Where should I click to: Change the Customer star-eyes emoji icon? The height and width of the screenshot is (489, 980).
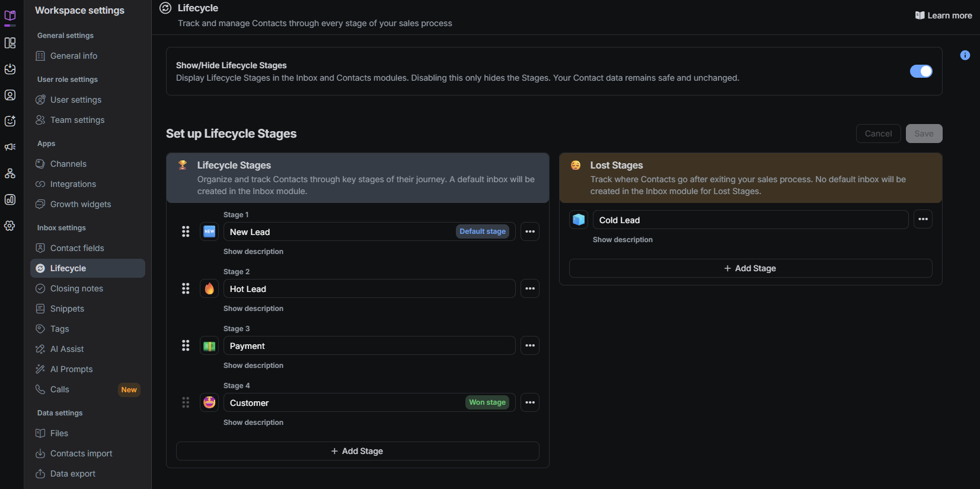tap(209, 402)
